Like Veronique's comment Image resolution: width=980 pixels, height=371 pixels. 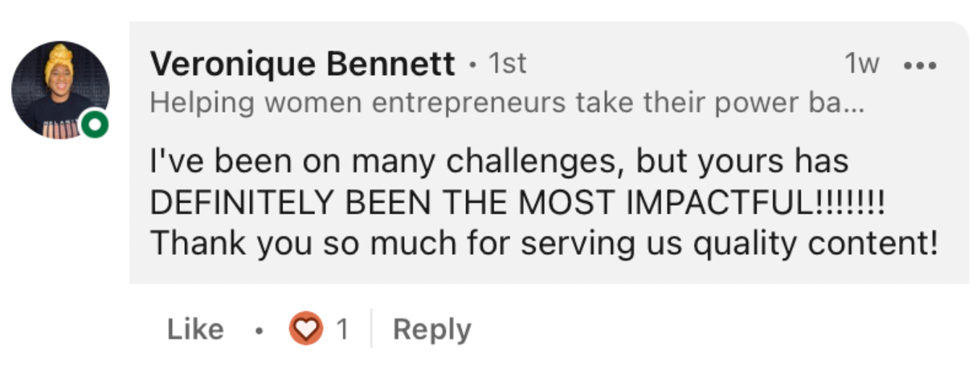pyautogui.click(x=195, y=330)
